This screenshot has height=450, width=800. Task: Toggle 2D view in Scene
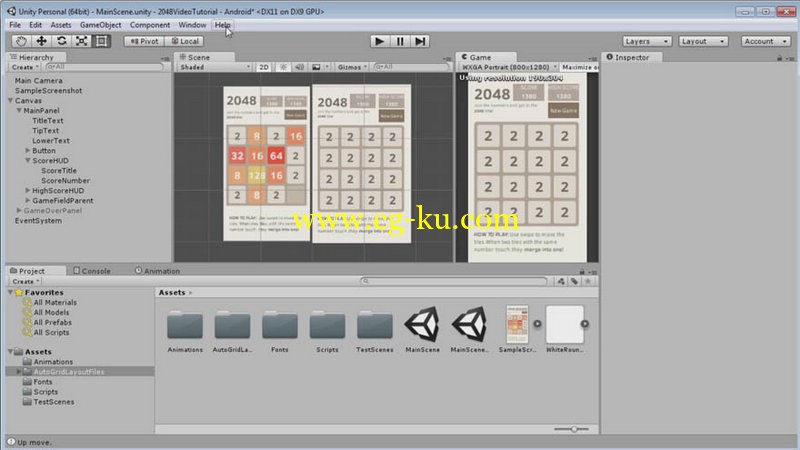coord(264,67)
